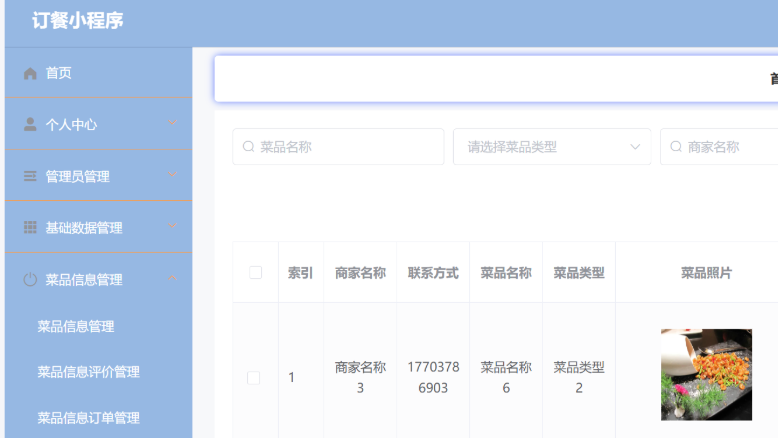Click the list icon beside 管理员管理
Viewport: 778px width, 438px height.
click(x=30, y=177)
